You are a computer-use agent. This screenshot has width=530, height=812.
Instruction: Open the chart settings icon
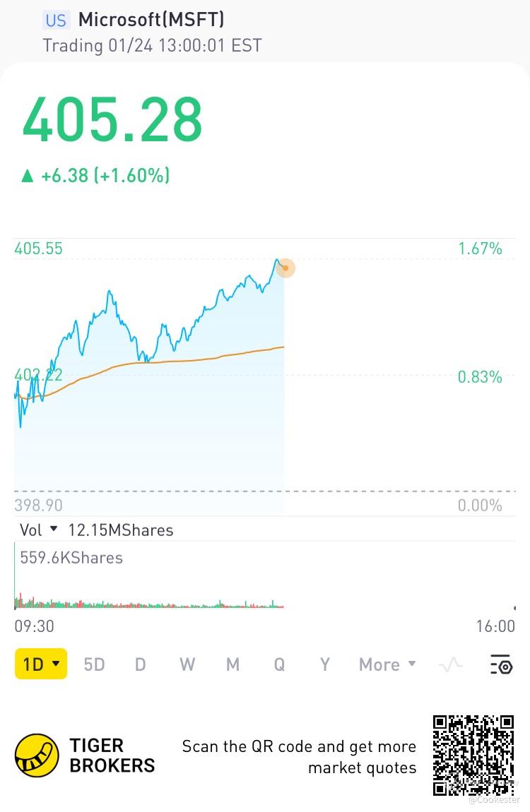500,664
